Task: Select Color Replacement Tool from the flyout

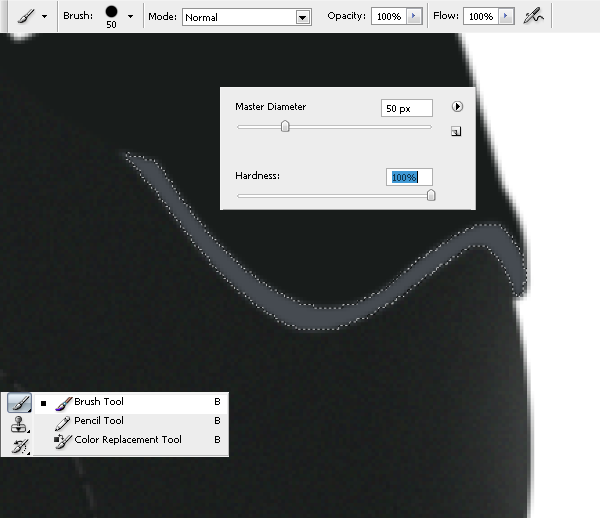Action: (132, 440)
